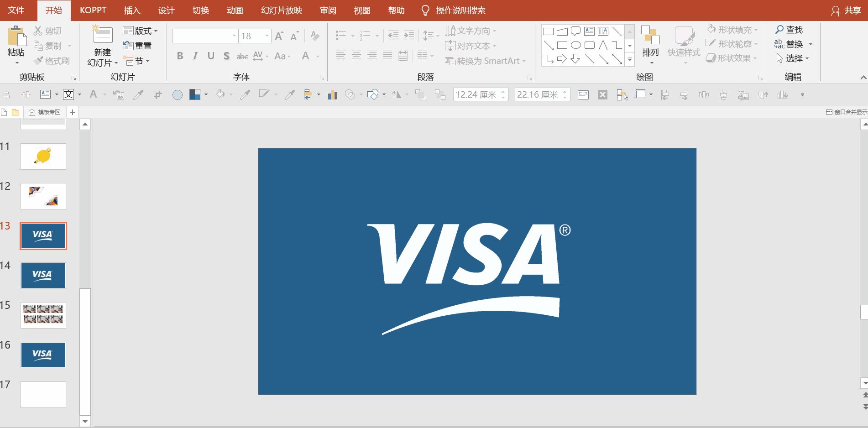The width and height of the screenshot is (868, 428).
Task: Open the font name combo box
Action: click(205, 36)
